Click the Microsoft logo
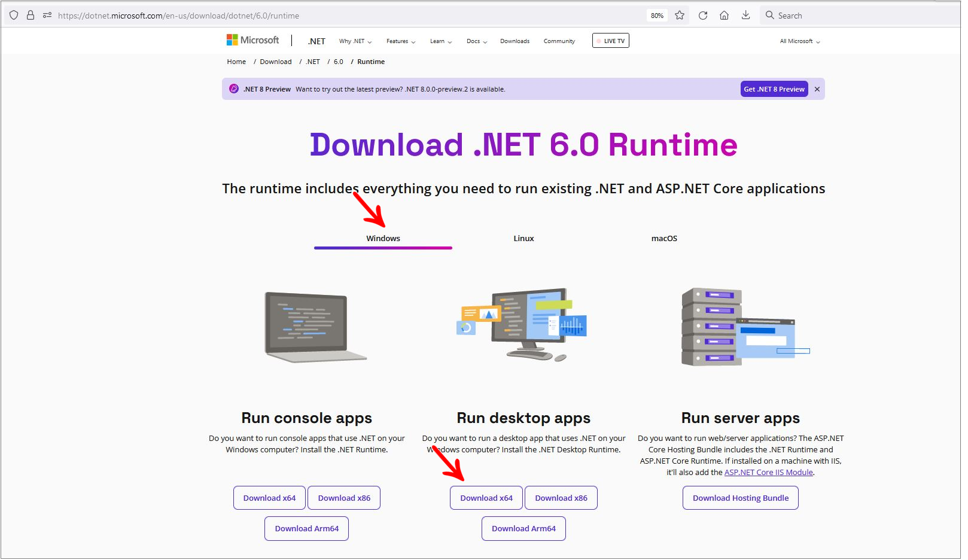 click(x=252, y=40)
